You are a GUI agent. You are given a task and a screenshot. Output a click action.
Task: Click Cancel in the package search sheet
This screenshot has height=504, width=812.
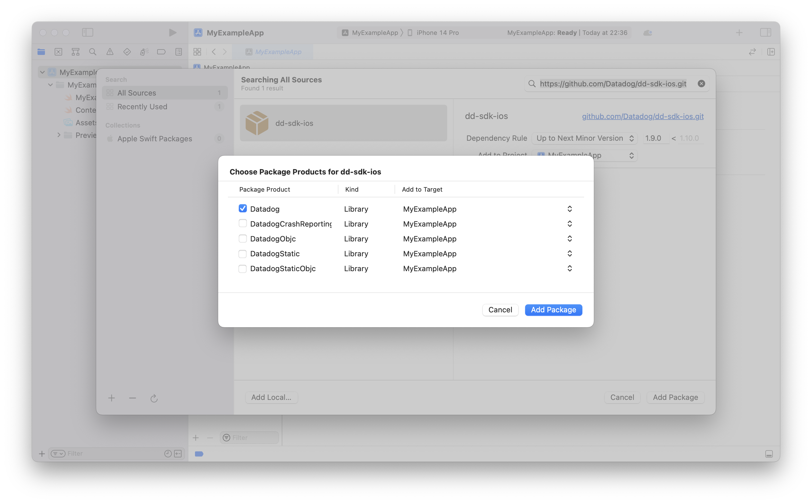tap(622, 397)
